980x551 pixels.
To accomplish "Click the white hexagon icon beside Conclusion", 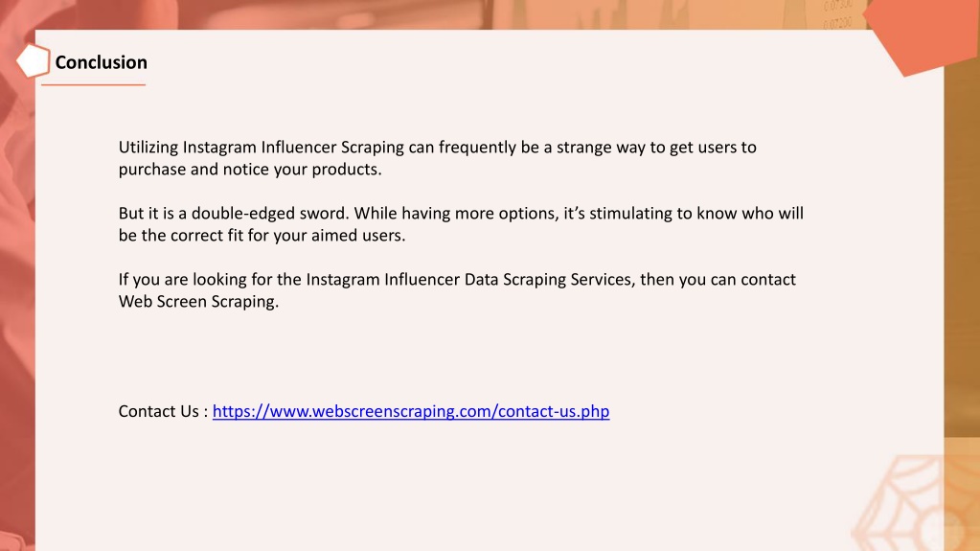I will 33,60.
